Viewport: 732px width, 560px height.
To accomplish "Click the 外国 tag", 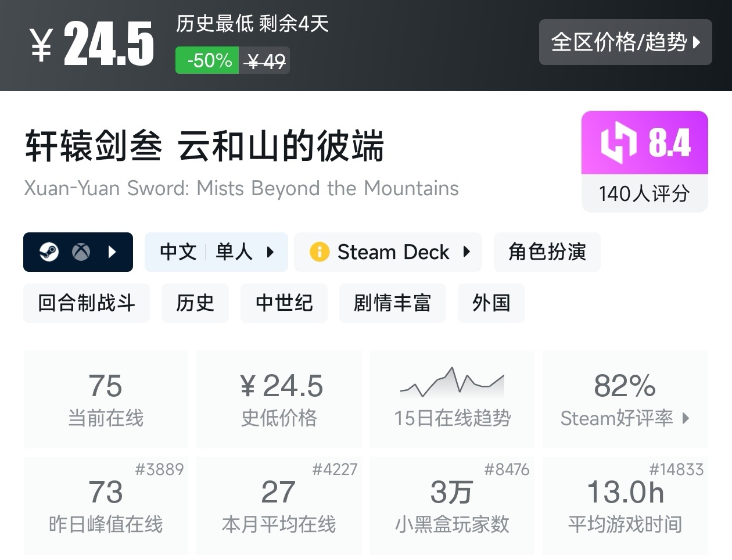I will click(491, 303).
